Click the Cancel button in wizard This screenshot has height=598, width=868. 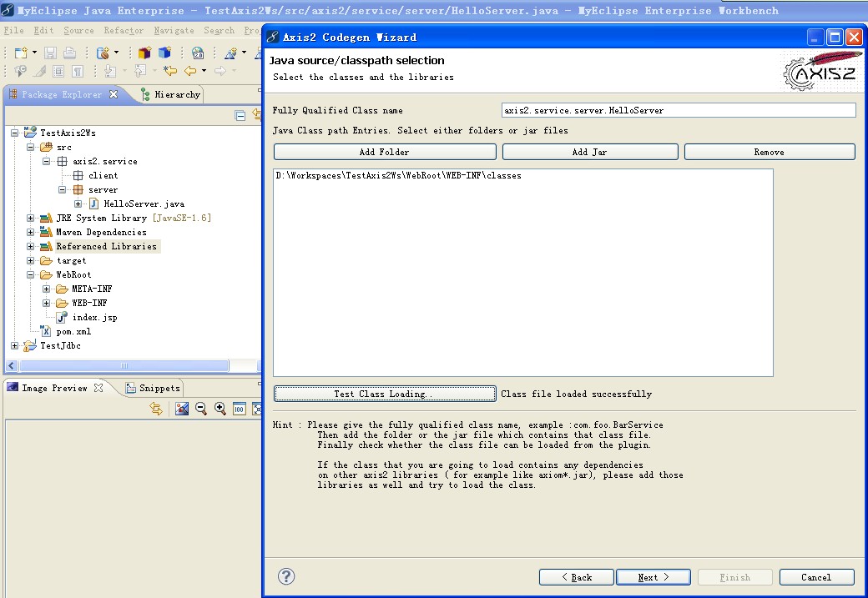tap(816, 577)
